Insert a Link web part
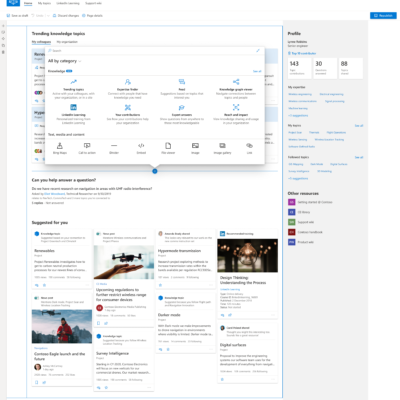 pyautogui.click(x=249, y=148)
